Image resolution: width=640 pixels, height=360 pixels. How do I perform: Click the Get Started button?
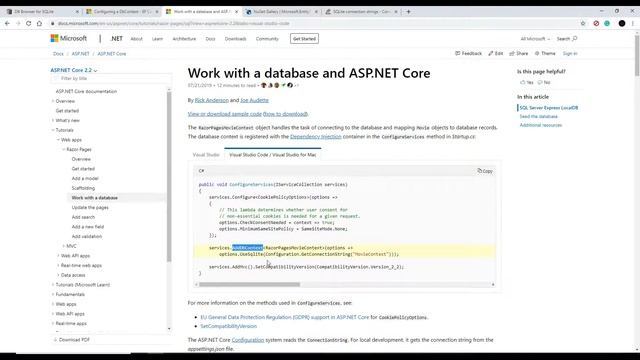tap(304, 39)
